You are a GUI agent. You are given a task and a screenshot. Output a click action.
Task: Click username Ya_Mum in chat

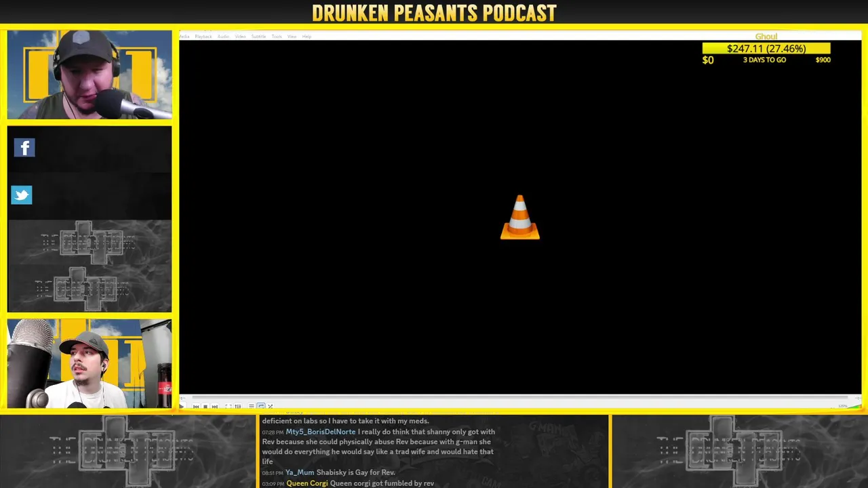pos(300,472)
